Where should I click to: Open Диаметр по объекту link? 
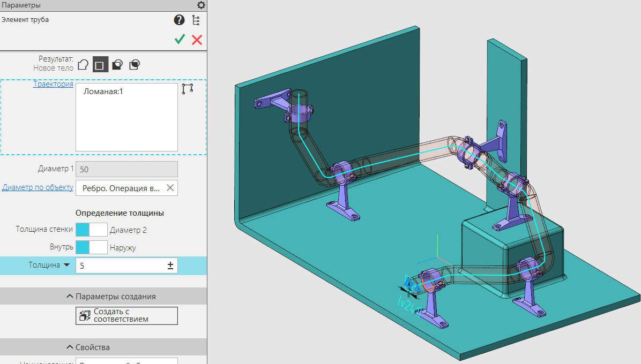coord(38,187)
